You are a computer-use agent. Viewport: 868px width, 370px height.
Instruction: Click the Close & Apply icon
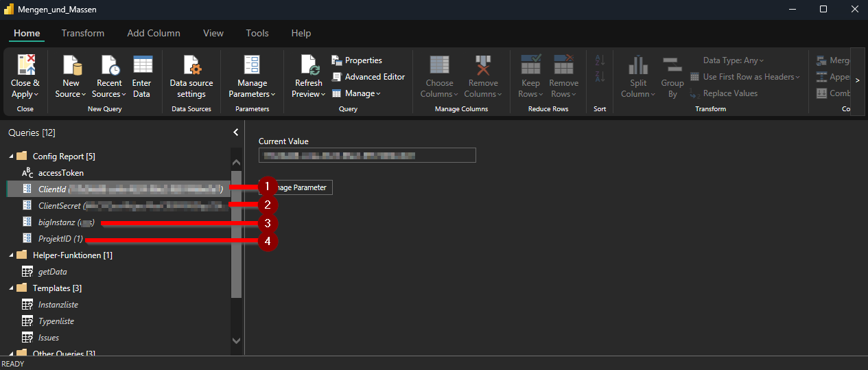click(26, 65)
